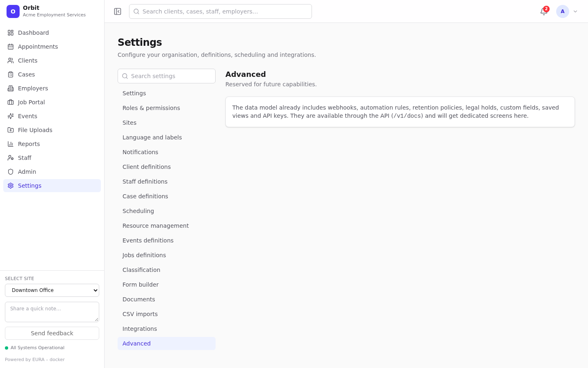Click the Employers building icon

click(11, 88)
